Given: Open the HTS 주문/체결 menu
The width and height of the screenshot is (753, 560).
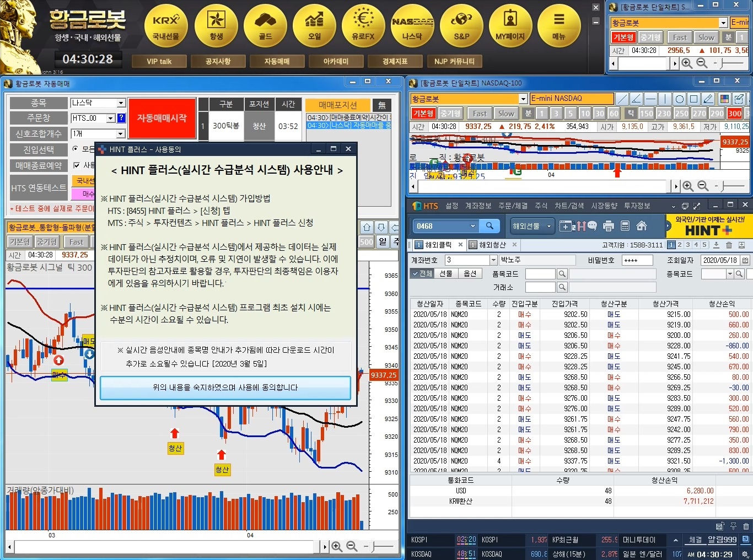Looking at the screenshot, I should coord(513,206).
